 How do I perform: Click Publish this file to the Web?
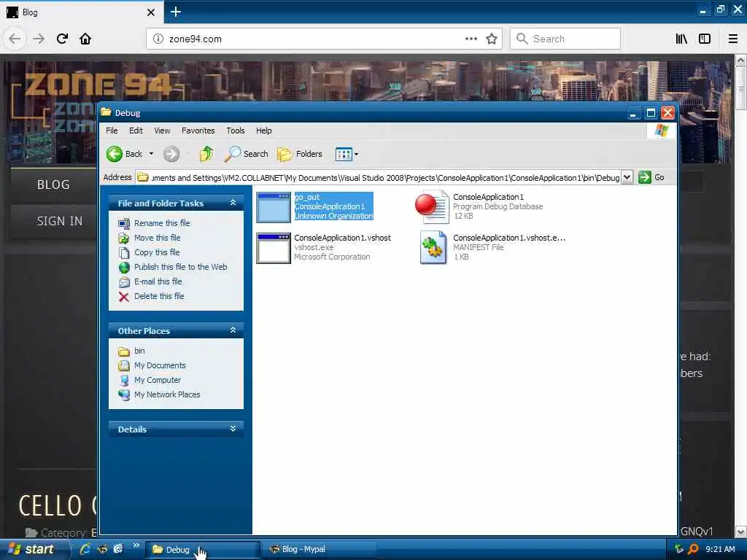(181, 267)
